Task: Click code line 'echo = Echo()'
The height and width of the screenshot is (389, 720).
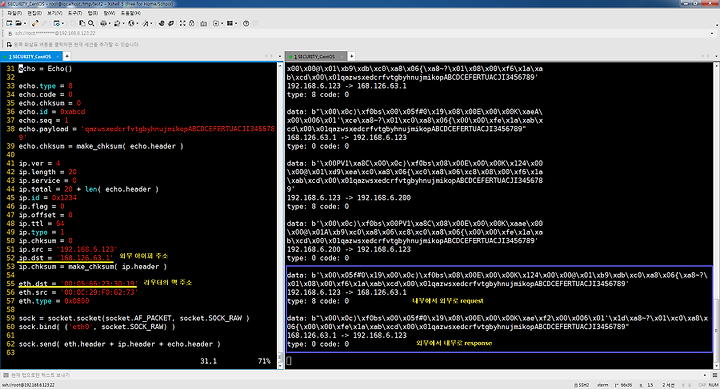Action: [45, 69]
